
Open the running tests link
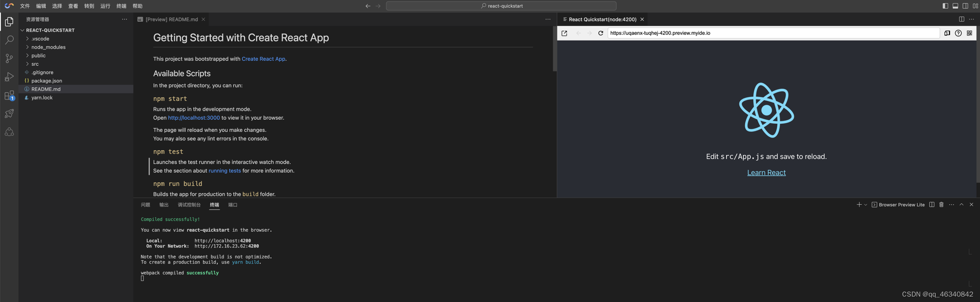[x=225, y=171]
